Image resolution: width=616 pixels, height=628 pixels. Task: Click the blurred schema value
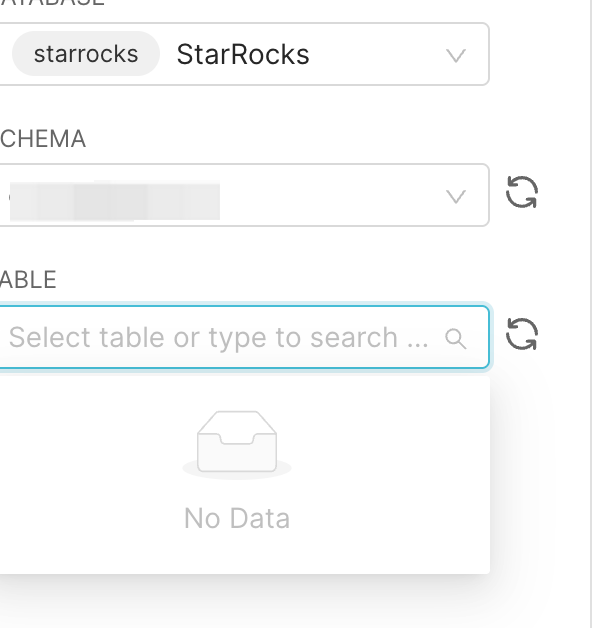tap(115, 200)
